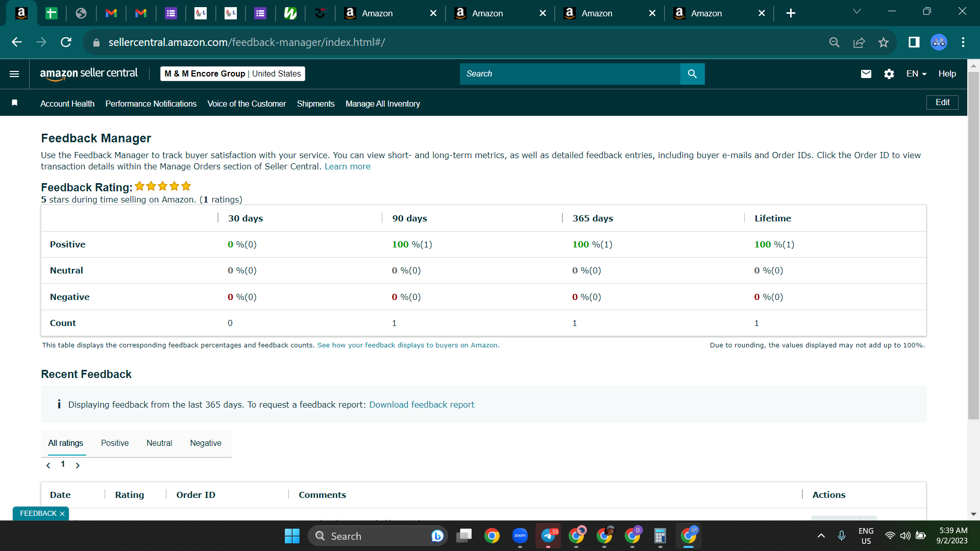Click the FEEDBACK widget label
Image resolution: width=980 pixels, height=551 pixels.
pos(38,513)
